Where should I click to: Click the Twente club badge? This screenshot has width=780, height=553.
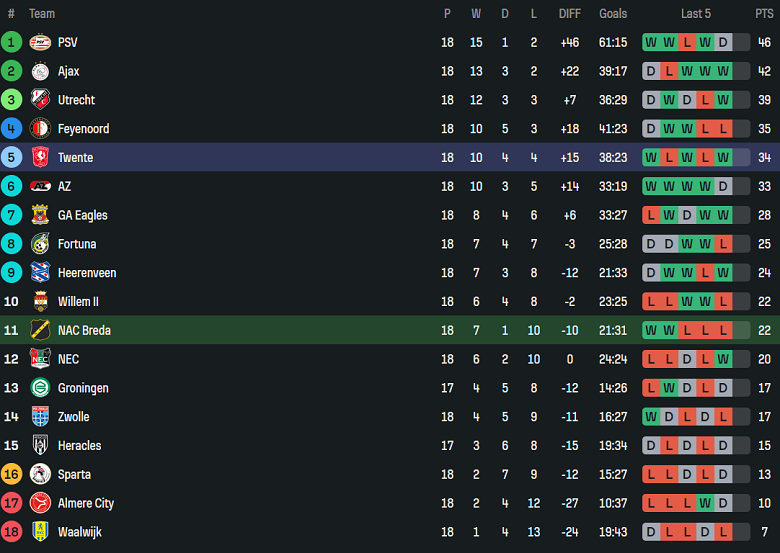click(40, 158)
